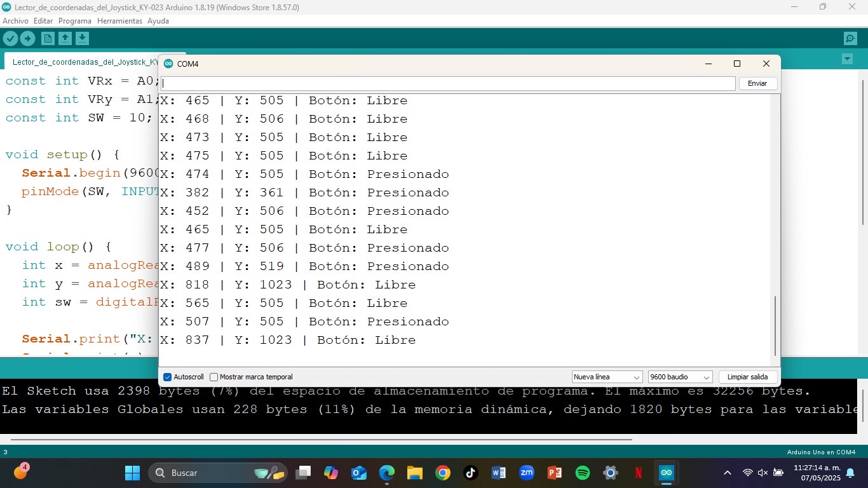Click the Save sketch icon

82,39
